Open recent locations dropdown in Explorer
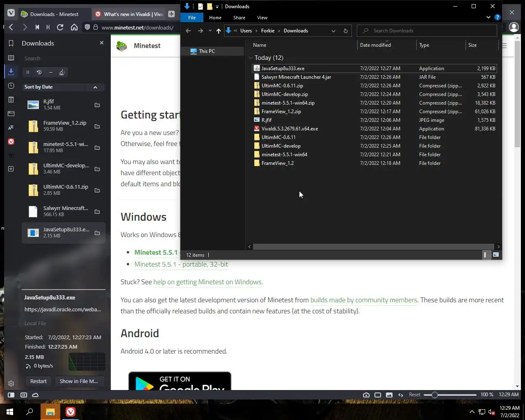The height and width of the screenshot is (420, 525). 210,31
